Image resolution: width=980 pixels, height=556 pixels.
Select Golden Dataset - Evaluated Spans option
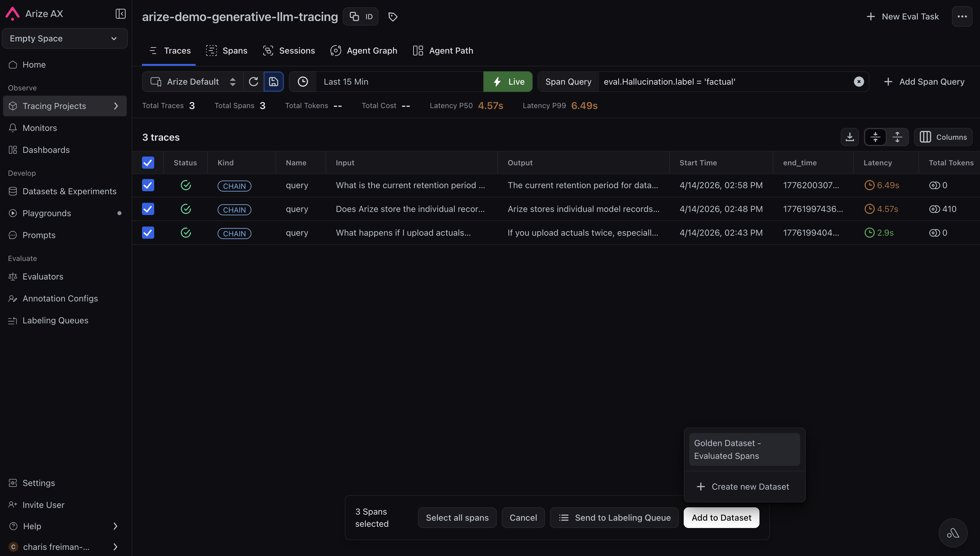point(744,449)
